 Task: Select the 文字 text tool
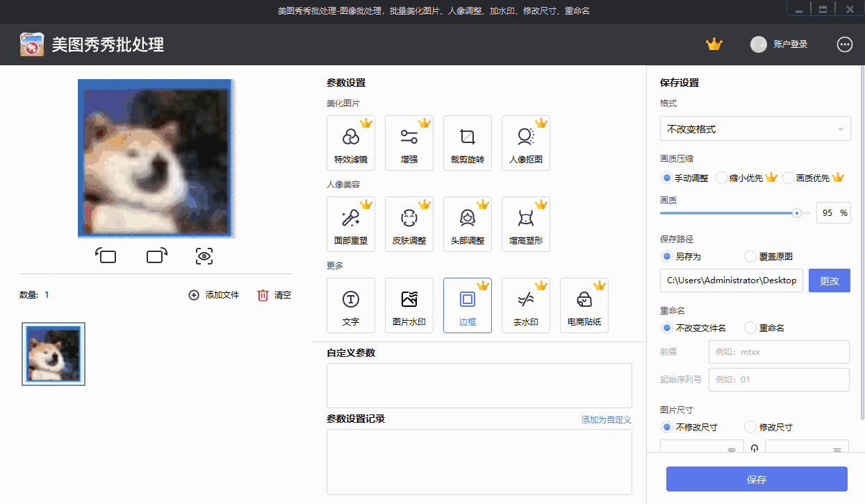click(351, 305)
